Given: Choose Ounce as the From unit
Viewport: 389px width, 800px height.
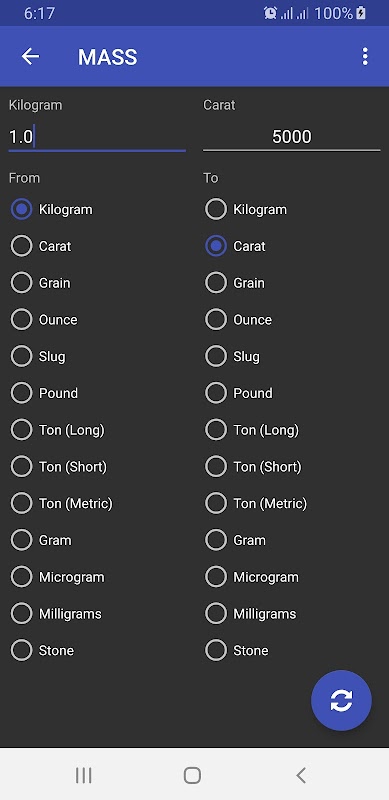Looking at the screenshot, I should pyautogui.click(x=44, y=319).
